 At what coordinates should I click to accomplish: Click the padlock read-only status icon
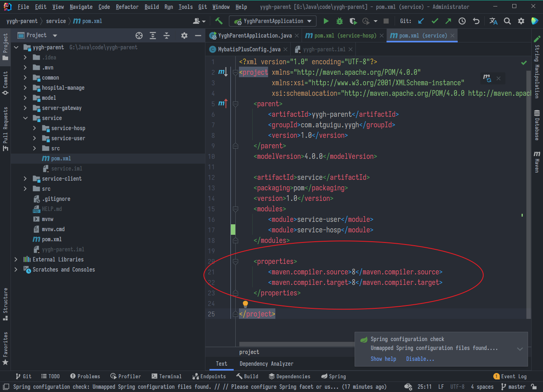point(534,387)
